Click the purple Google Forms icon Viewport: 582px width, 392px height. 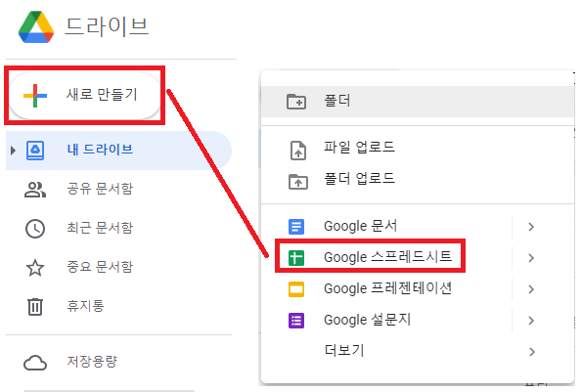296,321
